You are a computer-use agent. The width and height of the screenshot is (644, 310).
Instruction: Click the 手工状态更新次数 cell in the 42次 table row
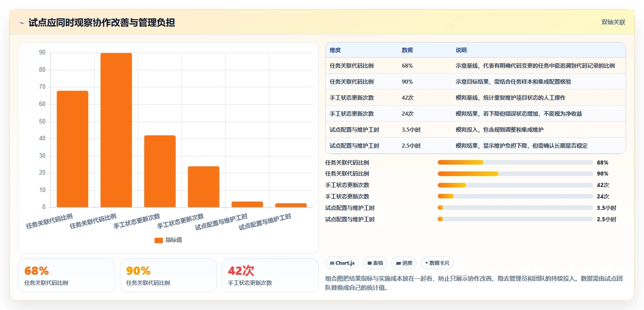click(352, 98)
